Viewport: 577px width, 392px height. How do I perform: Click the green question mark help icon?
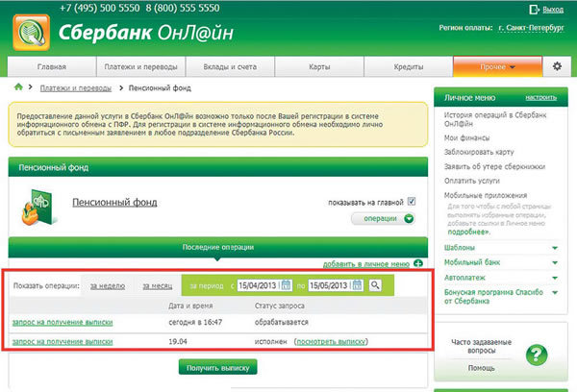click(x=537, y=355)
